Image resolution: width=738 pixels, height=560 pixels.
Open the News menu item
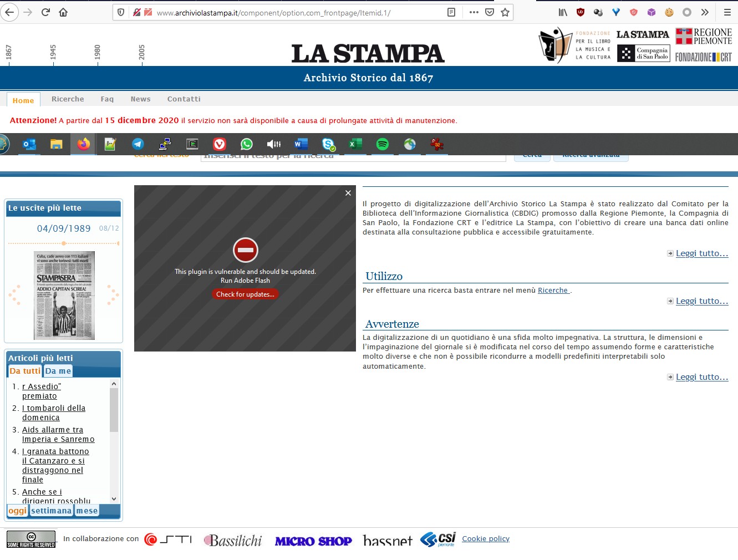tap(140, 99)
